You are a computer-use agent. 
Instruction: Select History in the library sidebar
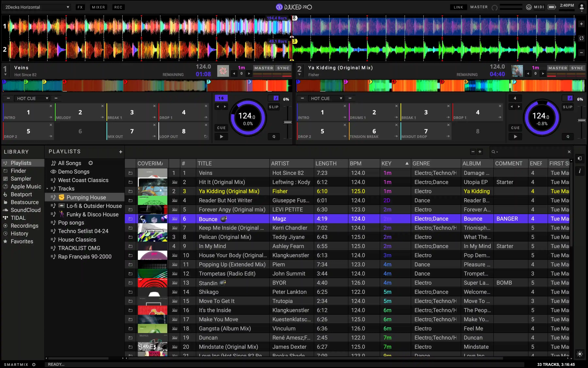click(20, 234)
